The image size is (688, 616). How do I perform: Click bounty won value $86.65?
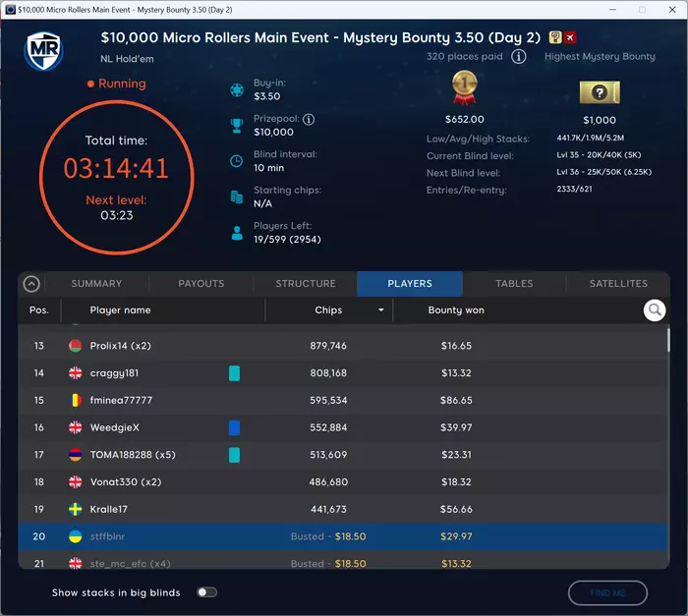click(456, 400)
